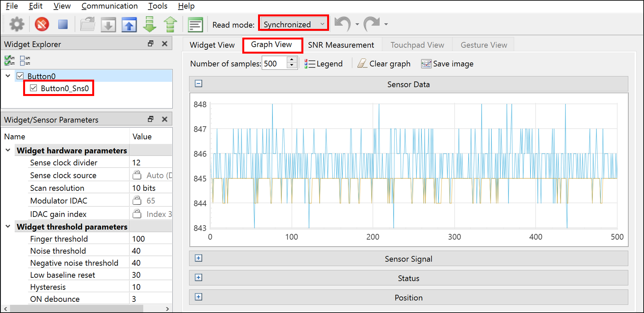Open the undo history dropdown arrow
The width and height of the screenshot is (644, 313).
point(357,24)
